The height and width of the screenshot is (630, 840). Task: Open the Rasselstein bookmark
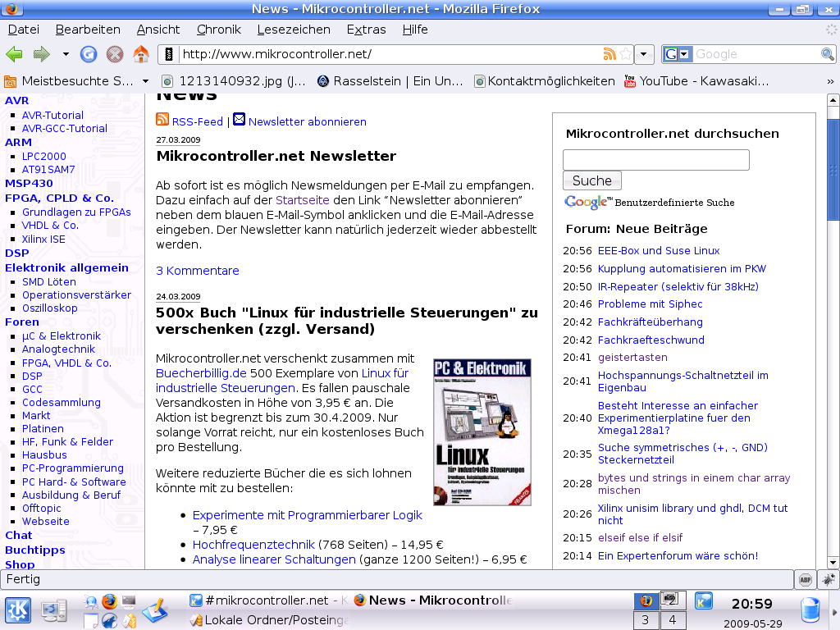[x=390, y=81]
